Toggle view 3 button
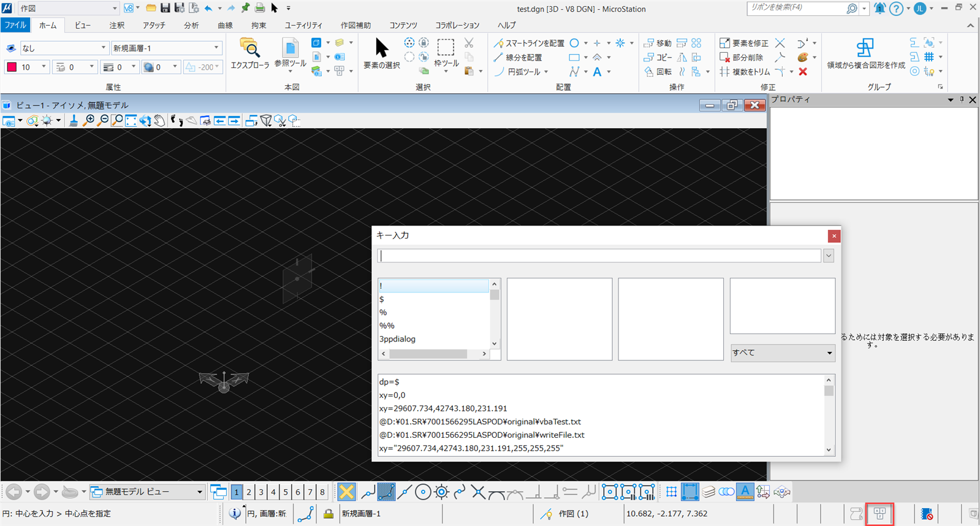This screenshot has height=526, width=980. (261, 492)
